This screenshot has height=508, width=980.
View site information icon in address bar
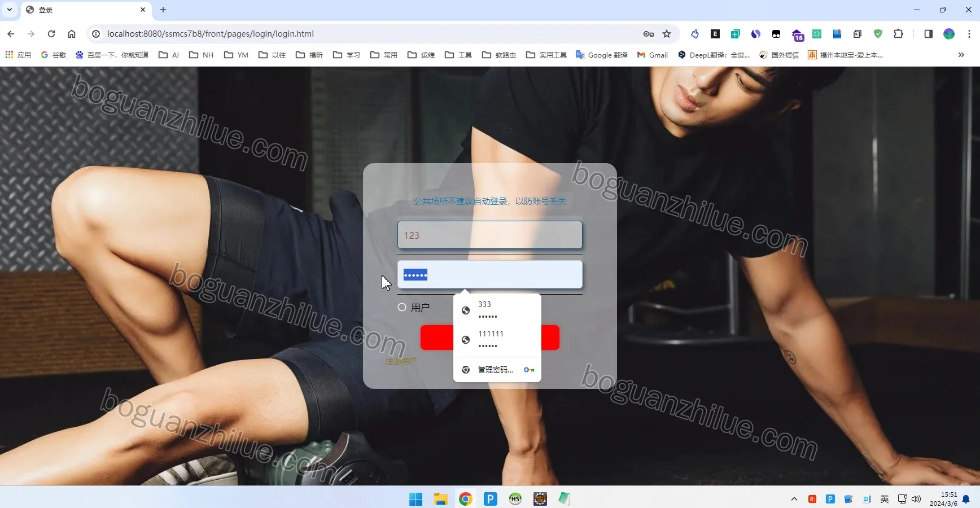(96, 34)
